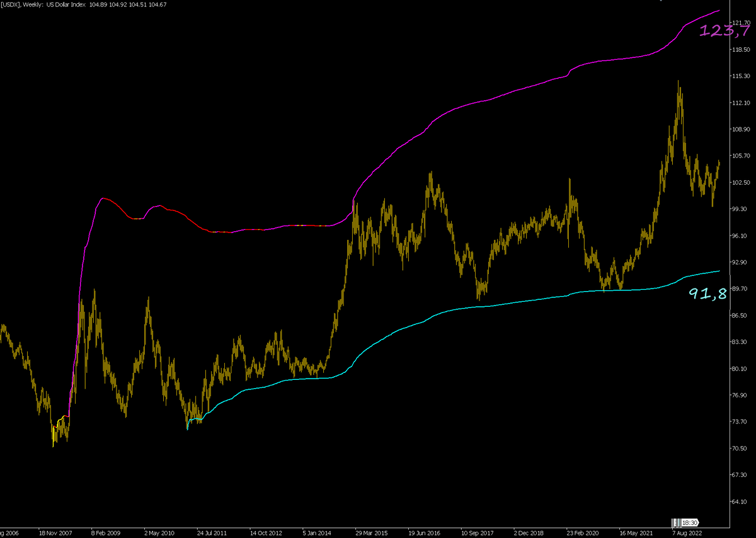The width and height of the screenshot is (756, 538).
Task: Click the '18 Nov 2007' date label
Action: (57, 533)
